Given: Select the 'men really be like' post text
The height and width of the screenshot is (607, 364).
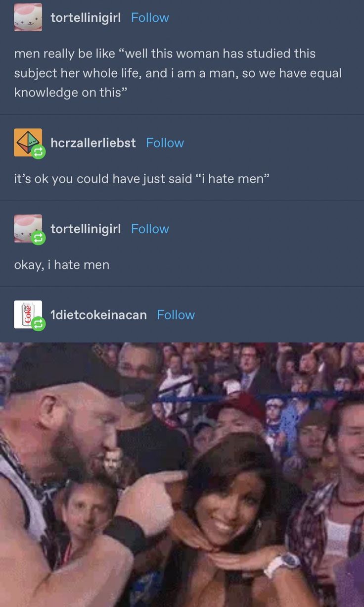Looking at the screenshot, I should point(178,73).
